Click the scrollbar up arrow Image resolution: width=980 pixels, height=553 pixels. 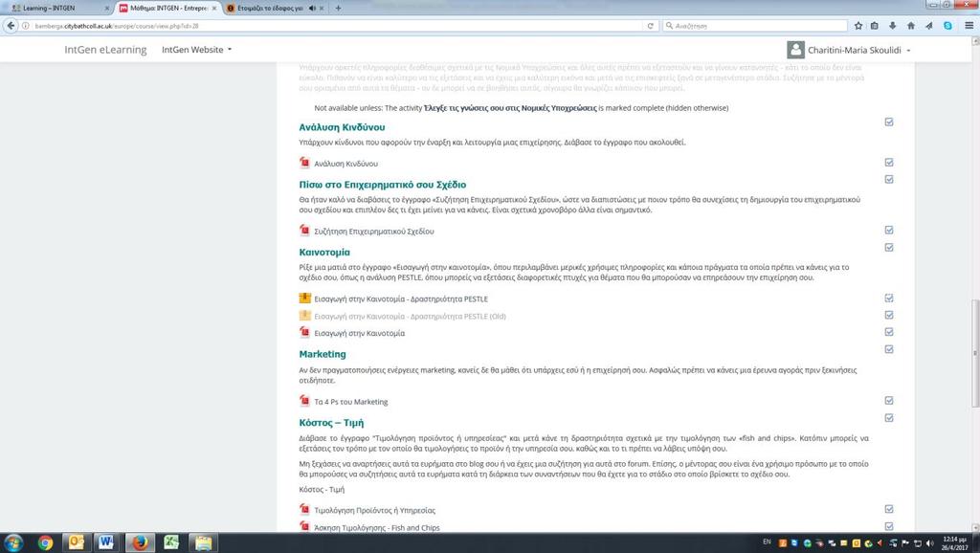tap(975, 40)
